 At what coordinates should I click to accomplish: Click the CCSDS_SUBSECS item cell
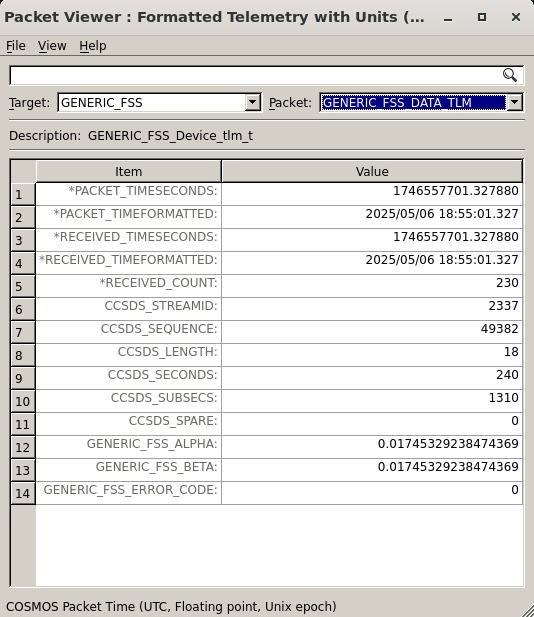[x=129, y=401]
